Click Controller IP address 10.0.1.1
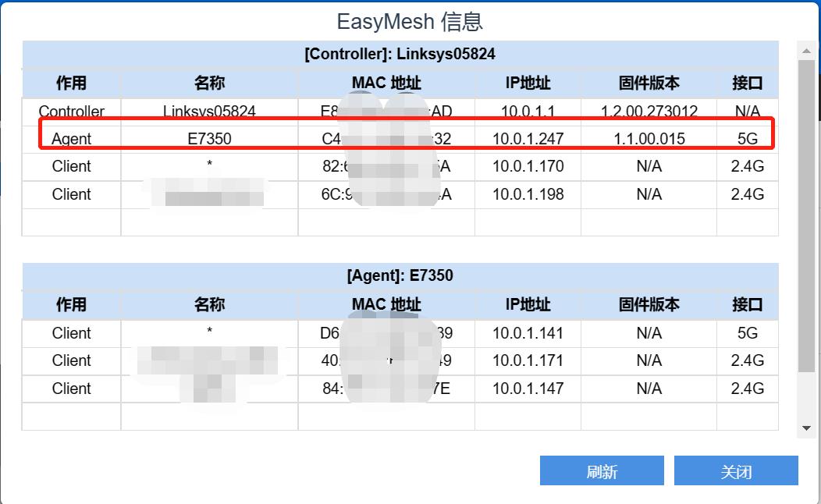 [528, 112]
